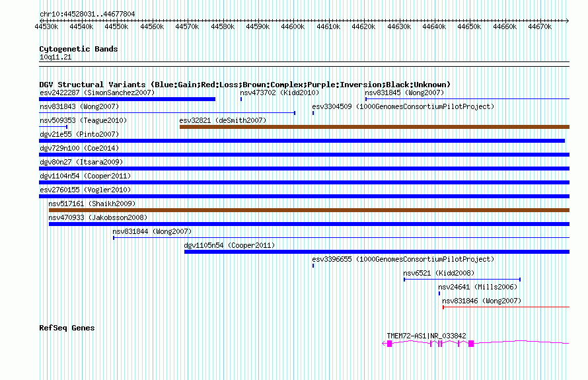Click the esv32821 (deSmith2007) label
This screenshot has height=380, width=588.
223,120
